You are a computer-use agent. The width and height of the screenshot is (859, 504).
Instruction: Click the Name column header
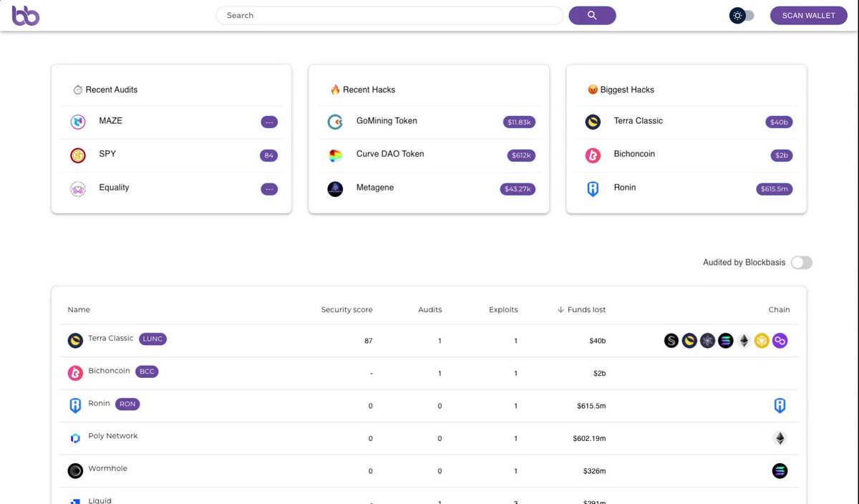pyautogui.click(x=79, y=310)
